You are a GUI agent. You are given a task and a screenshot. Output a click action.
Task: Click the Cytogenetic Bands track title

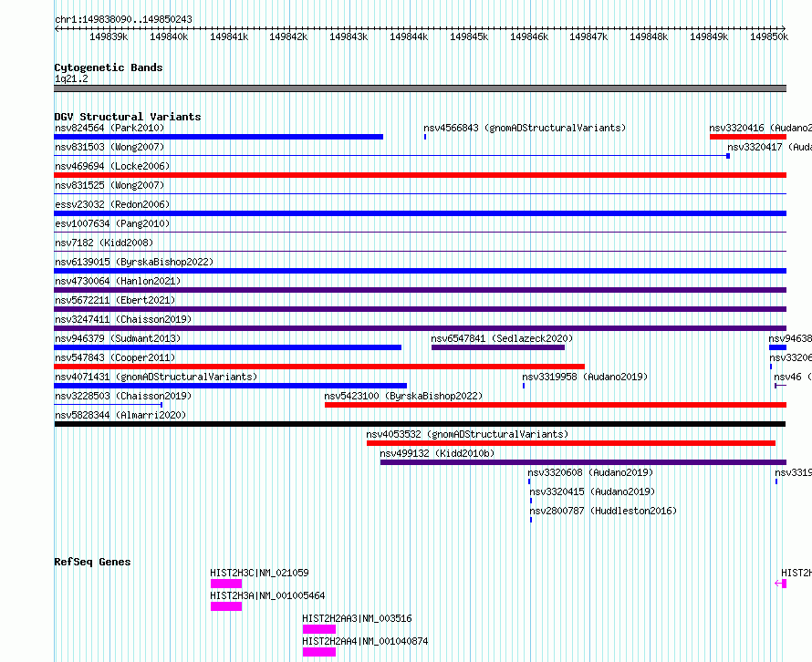pyautogui.click(x=109, y=67)
